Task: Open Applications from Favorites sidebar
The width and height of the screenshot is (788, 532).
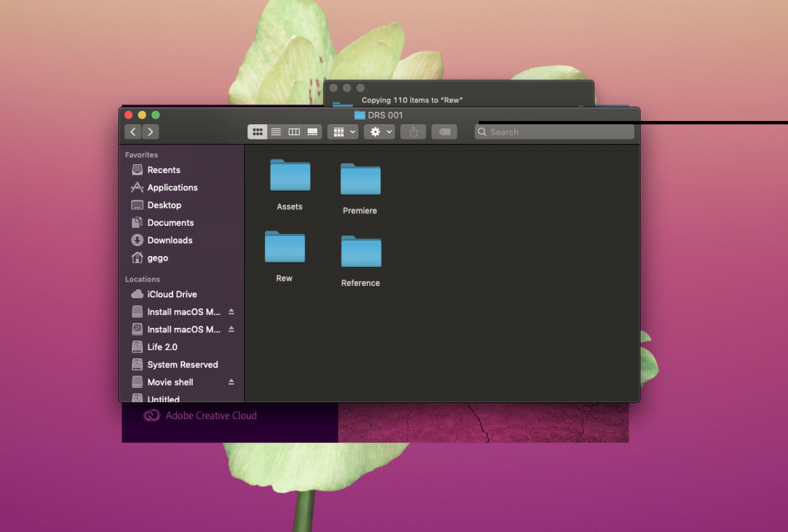Action: pyautogui.click(x=172, y=188)
